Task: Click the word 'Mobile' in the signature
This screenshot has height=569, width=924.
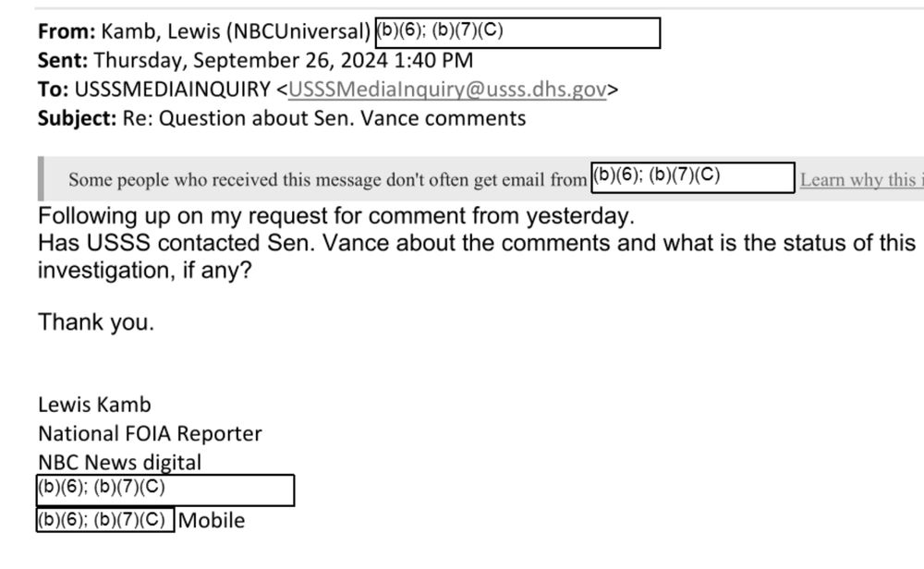Action: [212, 521]
